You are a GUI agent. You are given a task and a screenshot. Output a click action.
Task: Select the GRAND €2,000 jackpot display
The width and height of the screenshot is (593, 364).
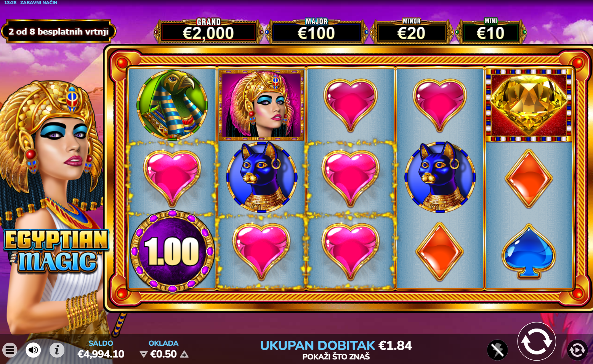(x=208, y=31)
